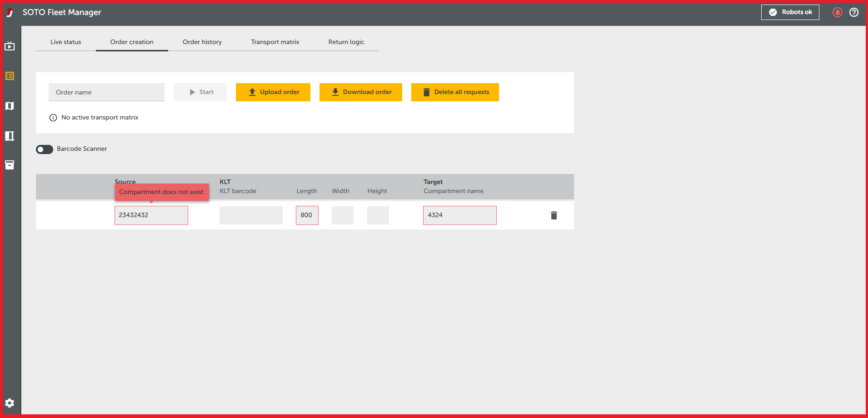The image size is (868, 418).
Task: Click the SOTO Fleet Manager title
Action: (62, 12)
